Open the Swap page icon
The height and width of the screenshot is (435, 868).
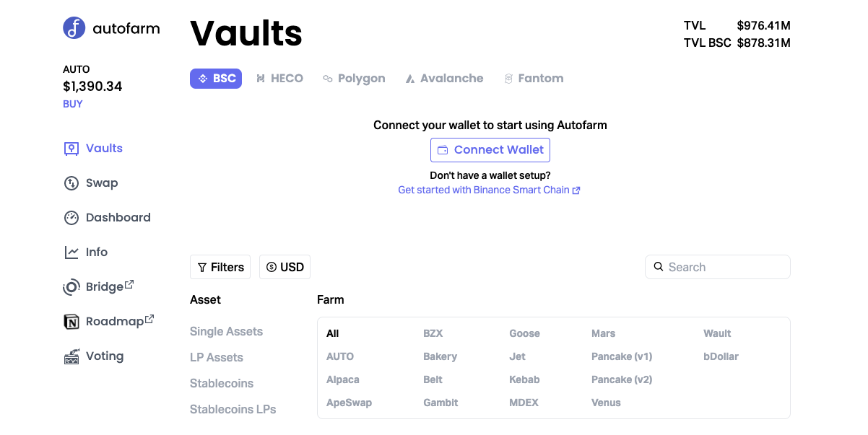pyautogui.click(x=71, y=183)
